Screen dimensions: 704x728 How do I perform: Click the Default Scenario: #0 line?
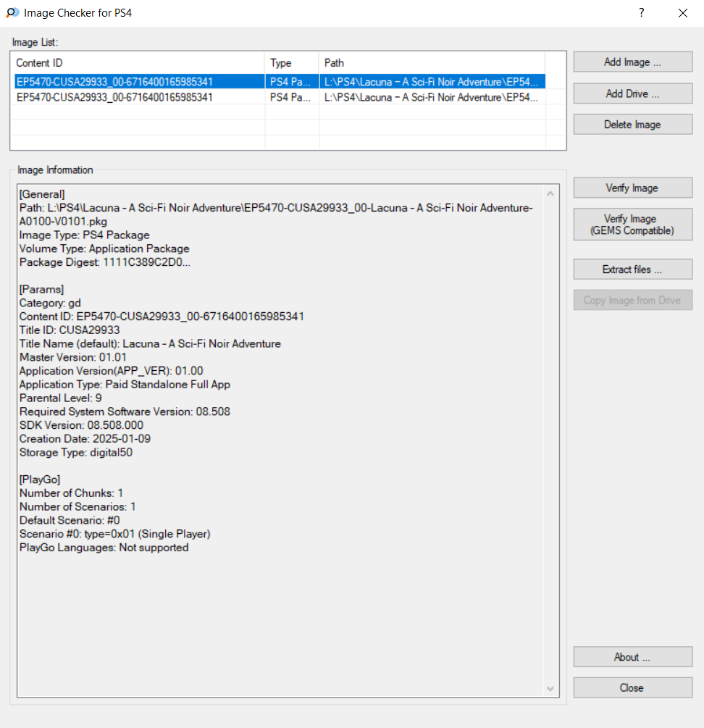(70, 520)
